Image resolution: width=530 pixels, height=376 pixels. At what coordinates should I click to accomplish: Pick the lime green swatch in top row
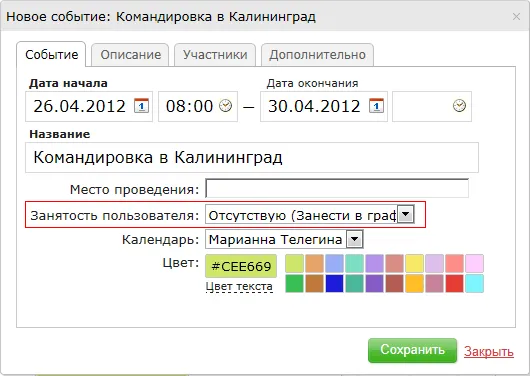[294, 263]
